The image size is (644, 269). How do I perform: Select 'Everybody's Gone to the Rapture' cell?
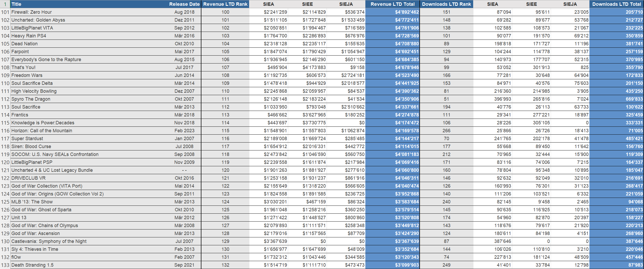coord(89,60)
